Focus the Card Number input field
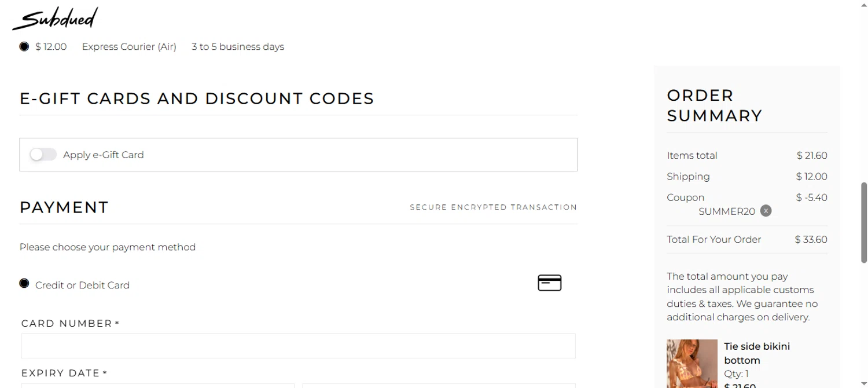The image size is (868, 388). [298, 346]
